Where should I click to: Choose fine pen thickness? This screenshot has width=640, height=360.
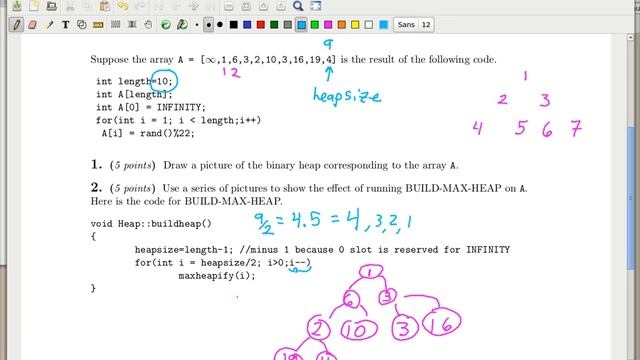(x=197, y=25)
